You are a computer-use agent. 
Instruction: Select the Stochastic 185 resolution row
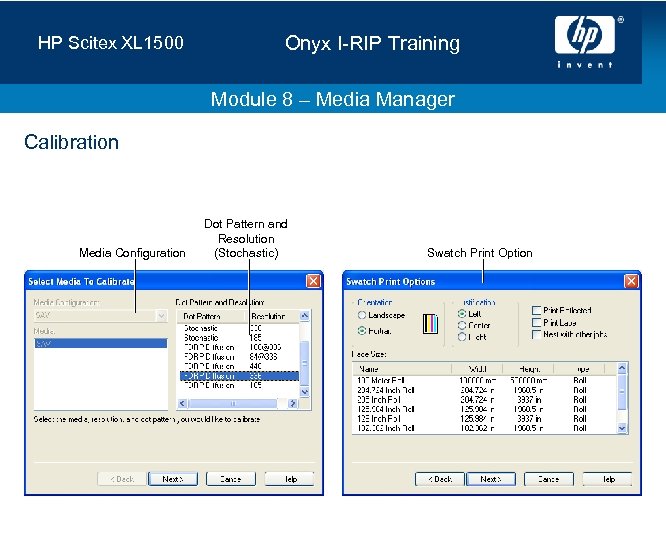click(238, 338)
